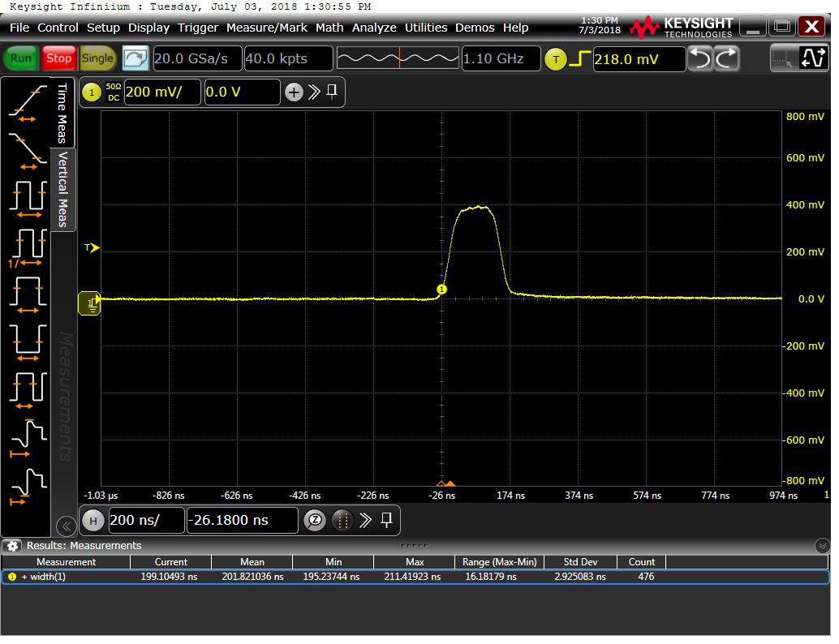This screenshot has height=644, width=839.
Task: Toggle the Single acquisition mode button
Action: pos(97,58)
